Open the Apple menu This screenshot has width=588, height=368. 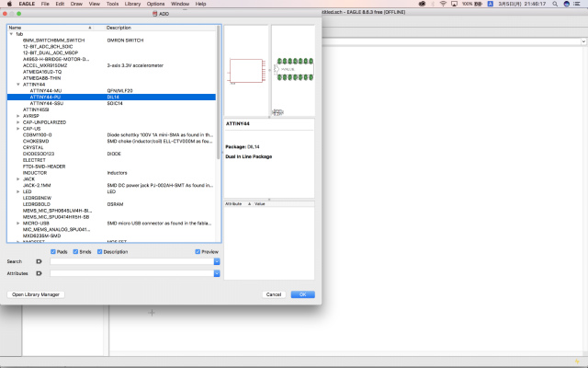pos(10,4)
